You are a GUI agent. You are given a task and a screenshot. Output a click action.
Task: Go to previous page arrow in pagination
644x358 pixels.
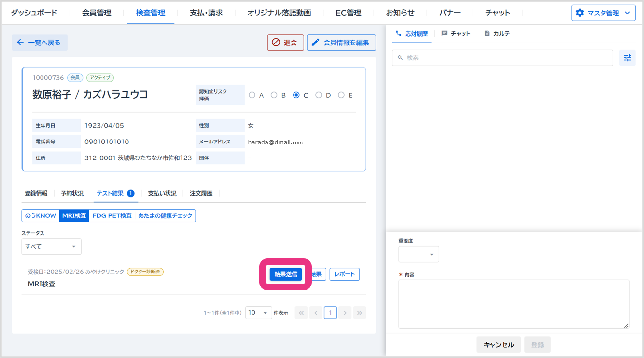(x=316, y=313)
